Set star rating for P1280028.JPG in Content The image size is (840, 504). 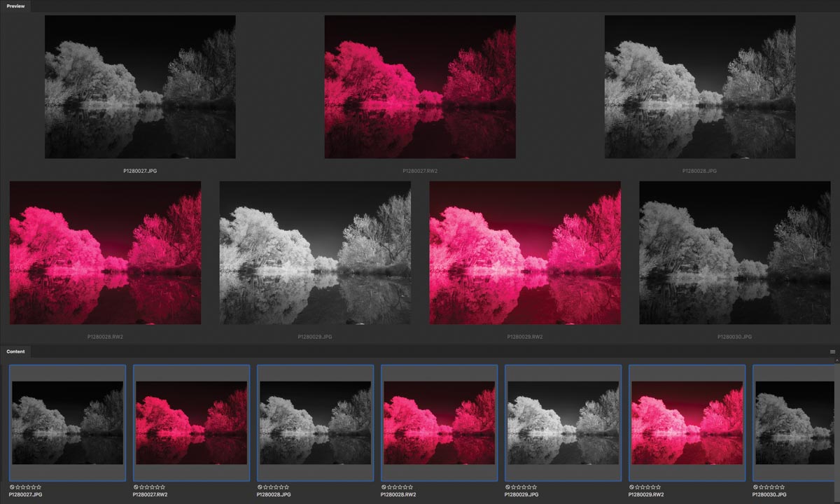(276, 487)
